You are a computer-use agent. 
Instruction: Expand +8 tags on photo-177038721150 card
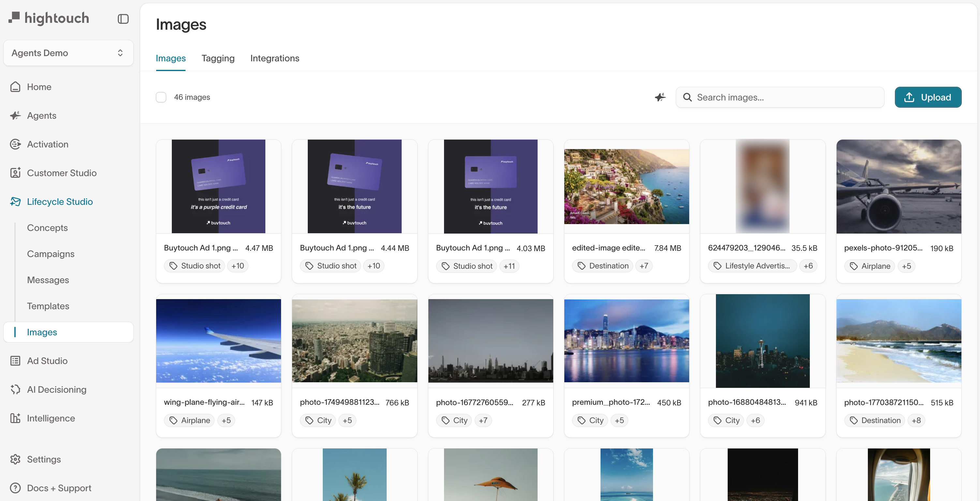point(916,420)
